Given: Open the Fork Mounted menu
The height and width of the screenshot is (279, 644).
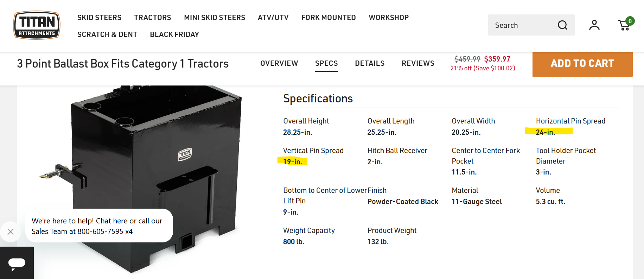Looking at the screenshot, I should tap(328, 18).
